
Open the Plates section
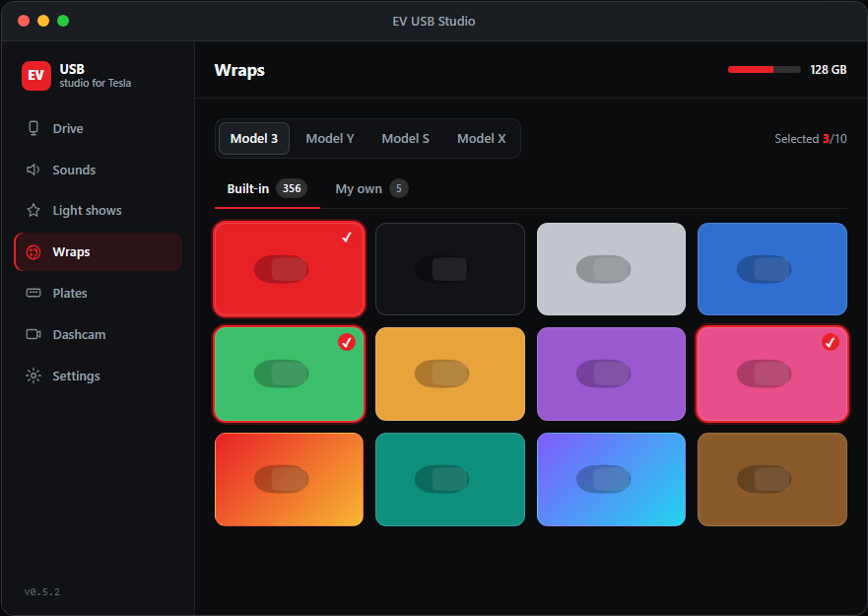[99, 293]
